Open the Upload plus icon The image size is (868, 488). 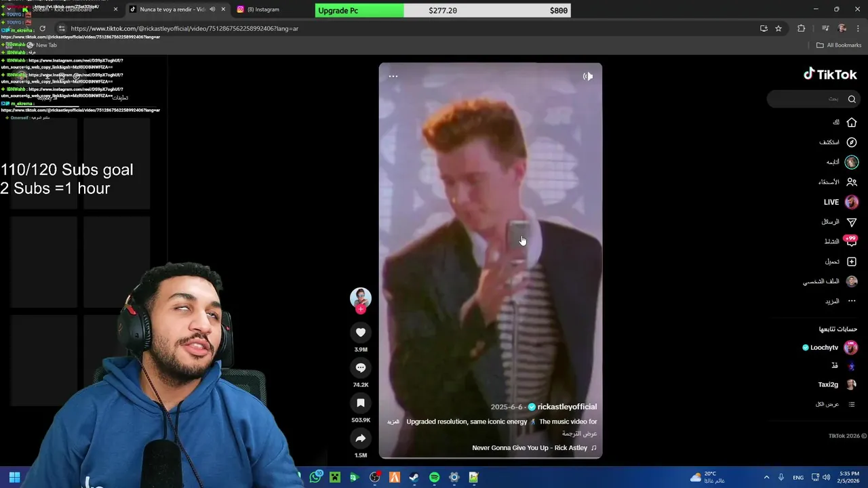852,262
